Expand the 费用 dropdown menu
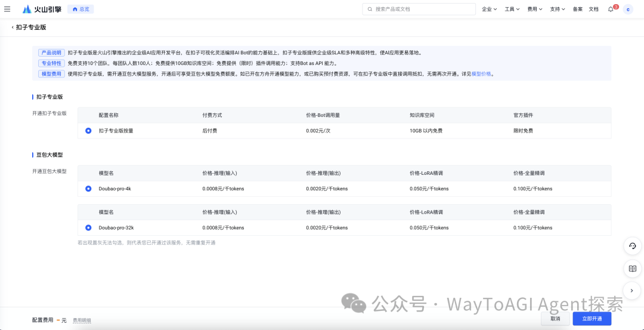644x330 pixels. (x=535, y=9)
